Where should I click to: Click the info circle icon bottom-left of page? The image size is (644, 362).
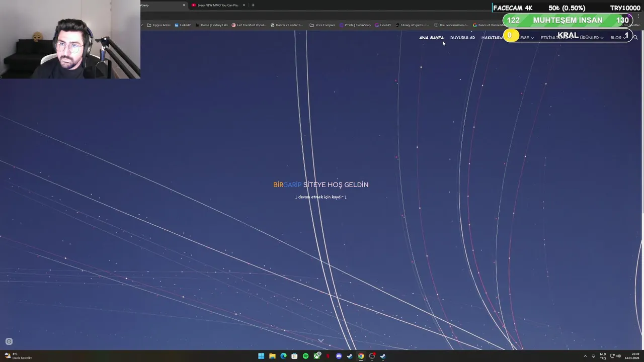click(x=9, y=341)
